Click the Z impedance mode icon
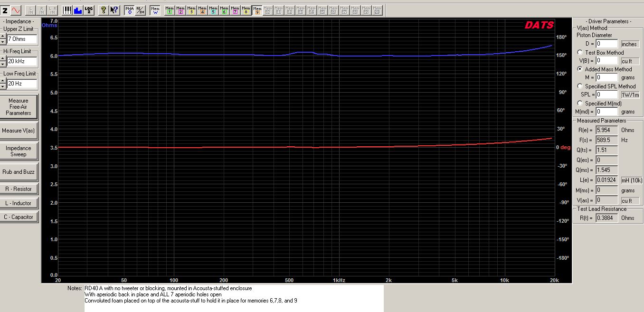 tap(5, 10)
